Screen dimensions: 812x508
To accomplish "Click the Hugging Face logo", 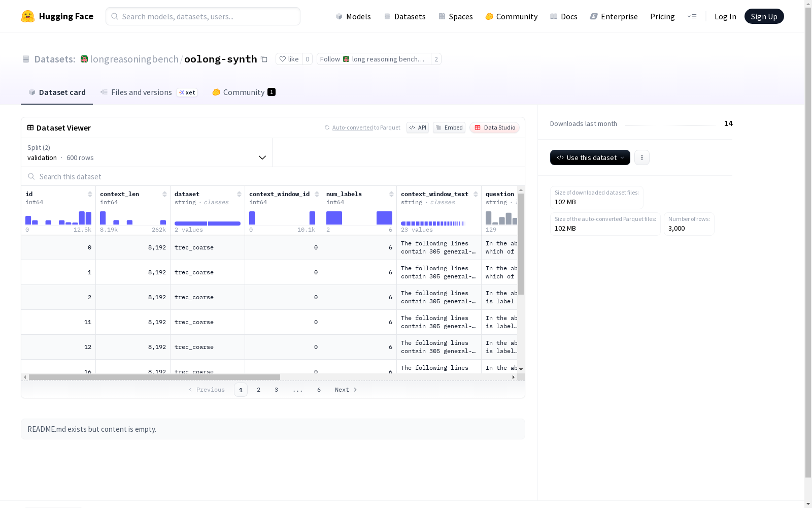I will pyautogui.click(x=57, y=16).
